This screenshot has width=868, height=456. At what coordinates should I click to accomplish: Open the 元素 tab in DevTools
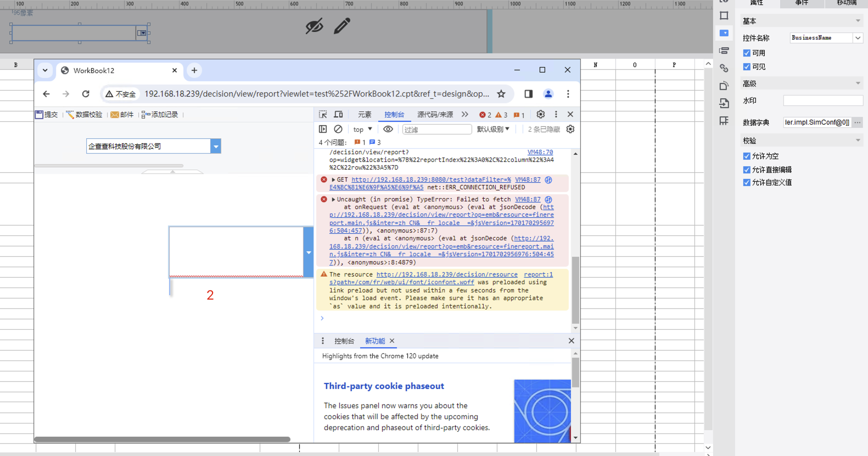[x=365, y=114]
